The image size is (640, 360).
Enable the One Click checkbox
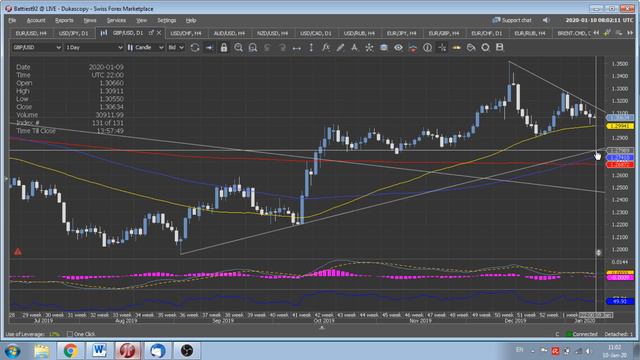[70, 334]
